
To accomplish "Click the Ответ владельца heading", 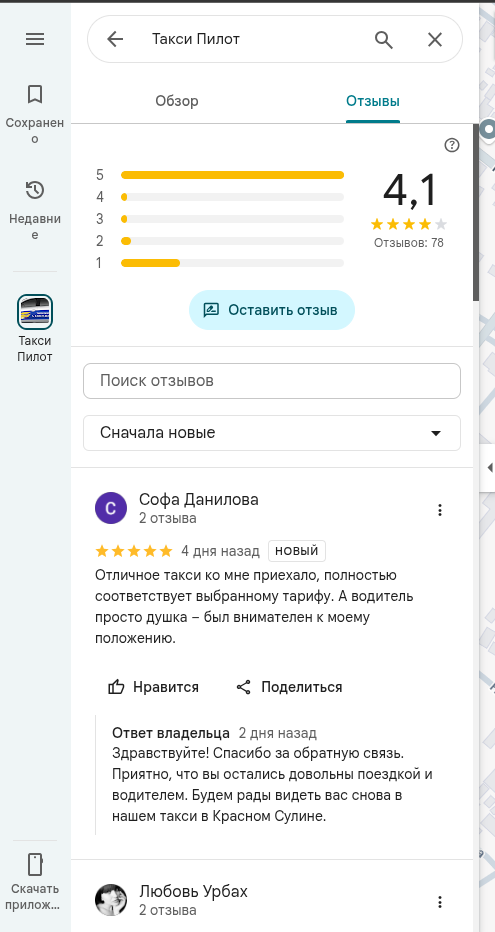I will coord(171,733).
